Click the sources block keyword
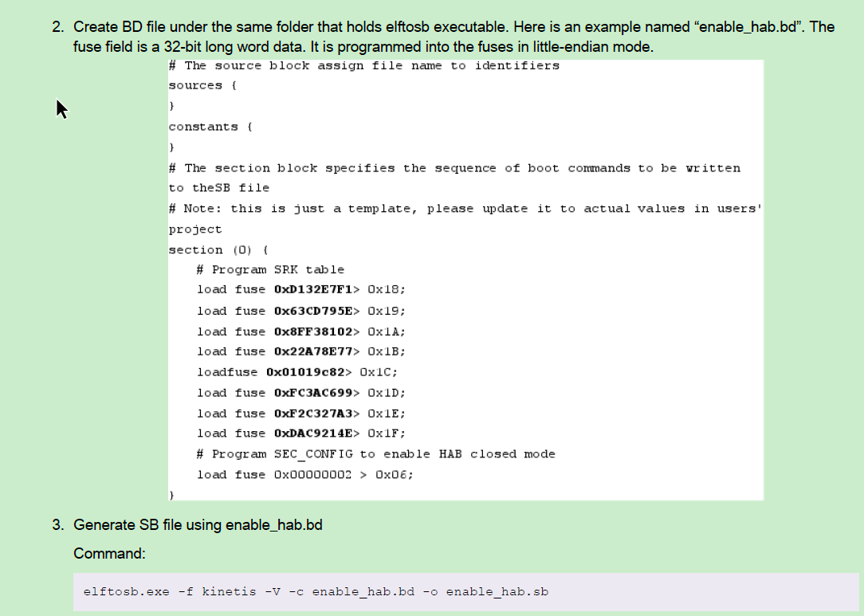 [195, 84]
